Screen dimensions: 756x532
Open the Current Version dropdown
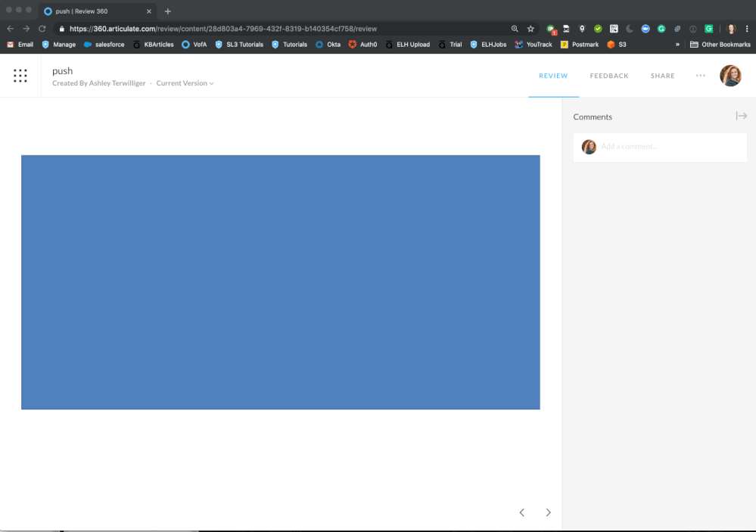click(x=185, y=83)
